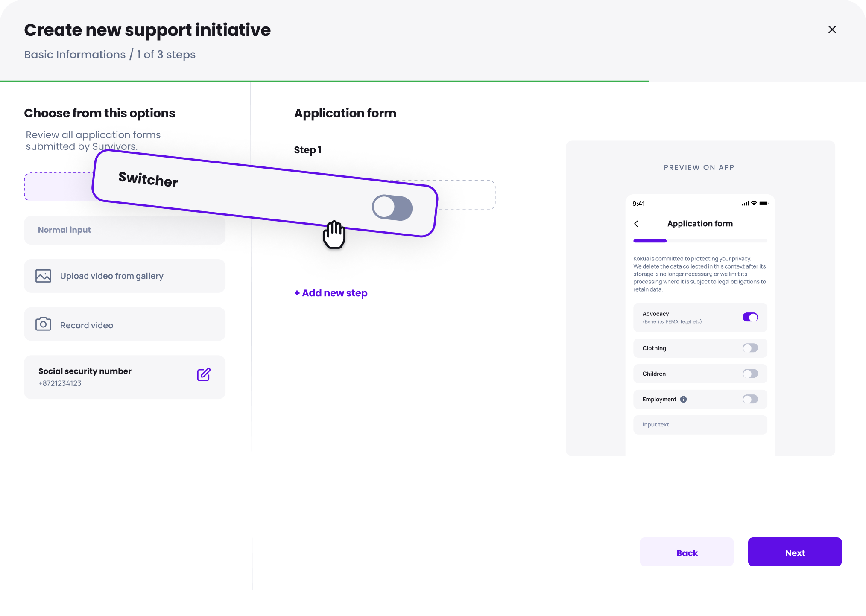866x616 pixels.
Task: Enable the Clothing toggle
Action: click(x=750, y=348)
